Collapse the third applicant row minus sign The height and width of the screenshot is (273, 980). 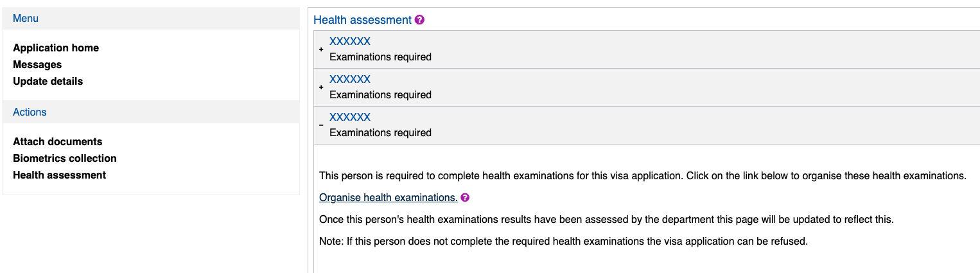pos(321,125)
